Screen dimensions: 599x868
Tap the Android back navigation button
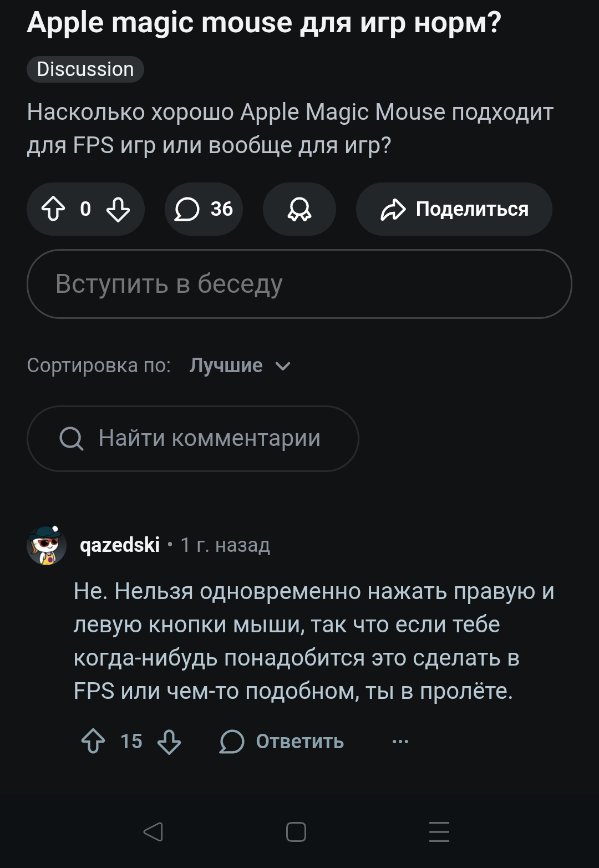[x=153, y=832]
